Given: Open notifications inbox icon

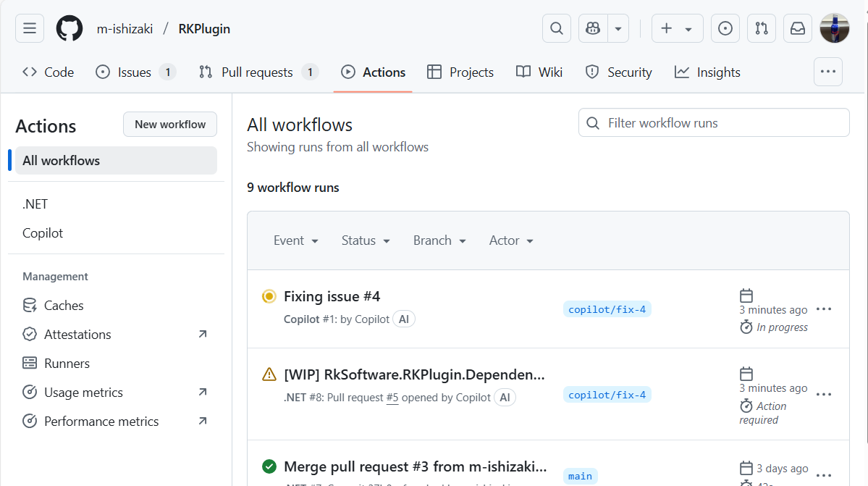Looking at the screenshot, I should click(x=798, y=28).
